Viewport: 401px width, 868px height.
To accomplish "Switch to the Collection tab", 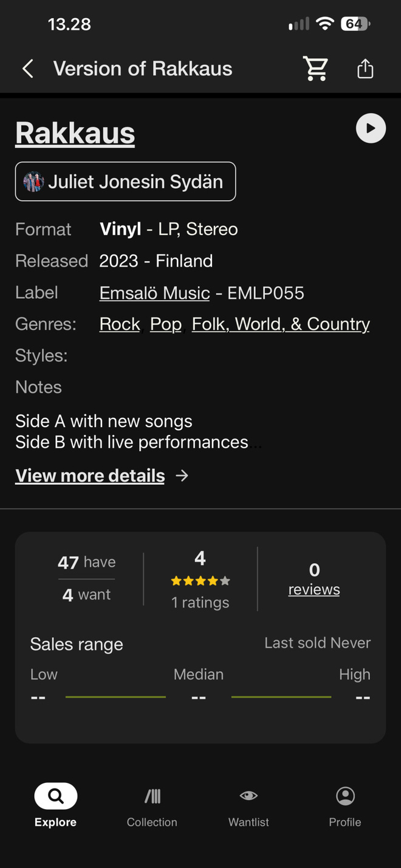I will tap(152, 805).
